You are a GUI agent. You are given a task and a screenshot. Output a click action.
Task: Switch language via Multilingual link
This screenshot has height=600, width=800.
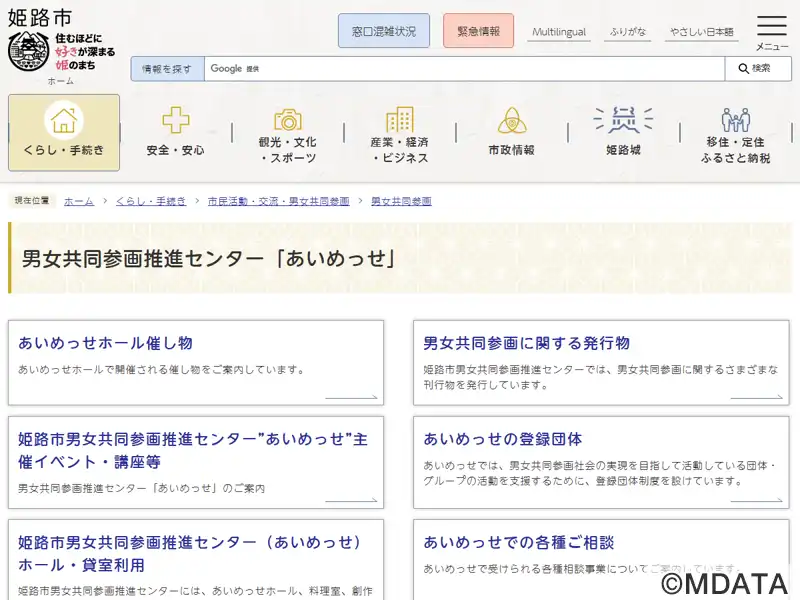(559, 32)
